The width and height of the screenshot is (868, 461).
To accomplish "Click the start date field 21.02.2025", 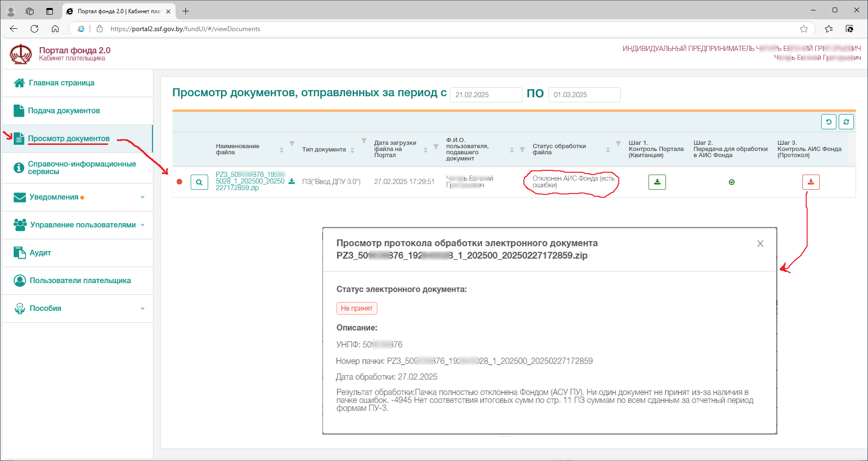I will coord(486,95).
